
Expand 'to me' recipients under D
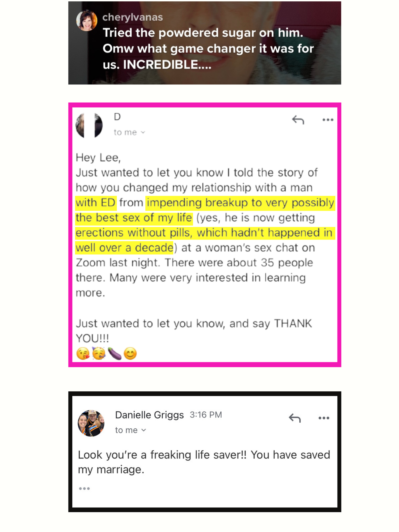tap(129, 132)
